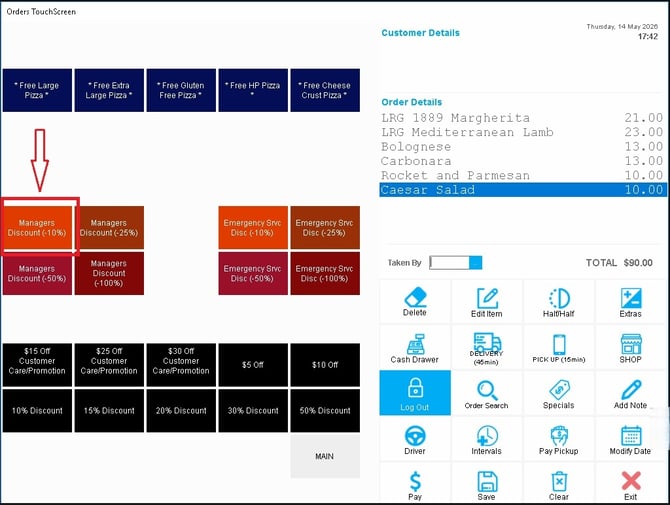The width and height of the screenshot is (670, 505).
Task: Click the Specials tag icon
Action: 559,390
